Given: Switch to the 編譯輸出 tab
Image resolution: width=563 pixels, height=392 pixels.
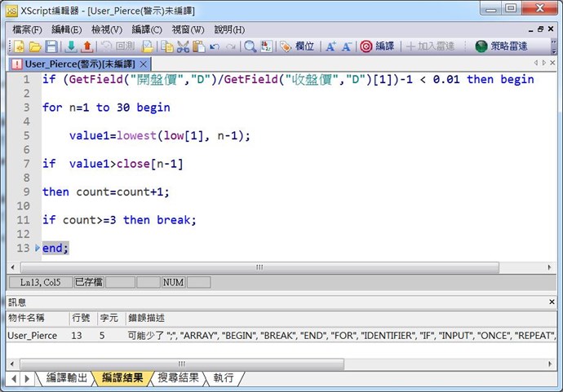Looking at the screenshot, I should tap(66, 378).
